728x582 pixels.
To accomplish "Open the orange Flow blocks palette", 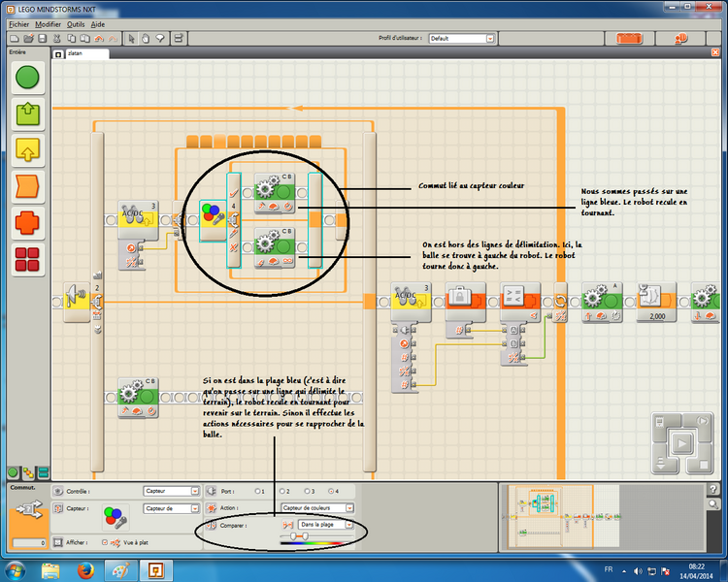I will click(27, 186).
